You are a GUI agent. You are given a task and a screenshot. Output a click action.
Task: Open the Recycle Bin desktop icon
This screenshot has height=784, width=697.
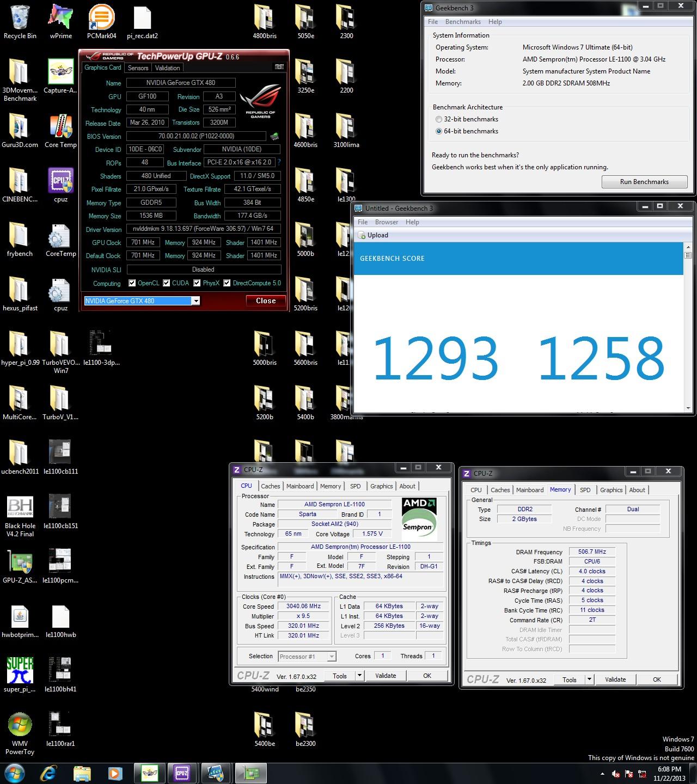coord(20,17)
